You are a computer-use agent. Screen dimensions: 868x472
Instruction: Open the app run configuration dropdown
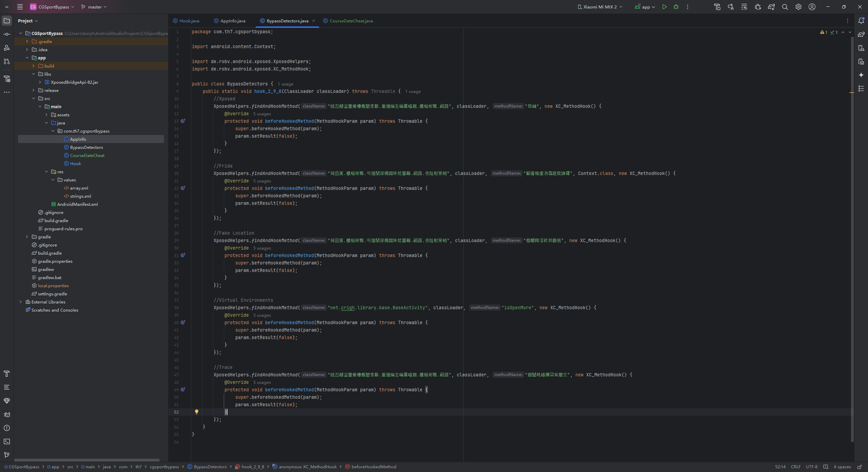click(x=645, y=7)
